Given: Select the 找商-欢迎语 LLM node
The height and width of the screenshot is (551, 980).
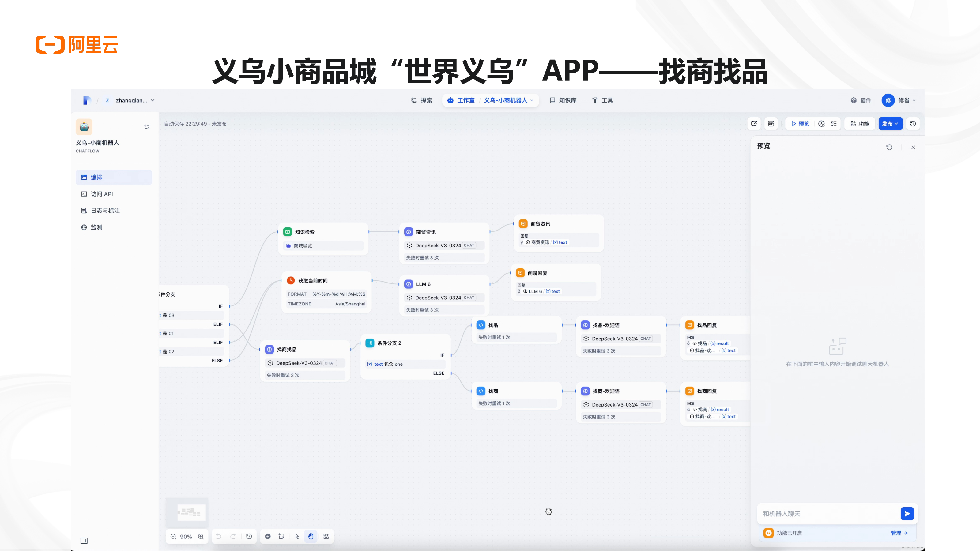Looking at the screenshot, I should point(621,402).
